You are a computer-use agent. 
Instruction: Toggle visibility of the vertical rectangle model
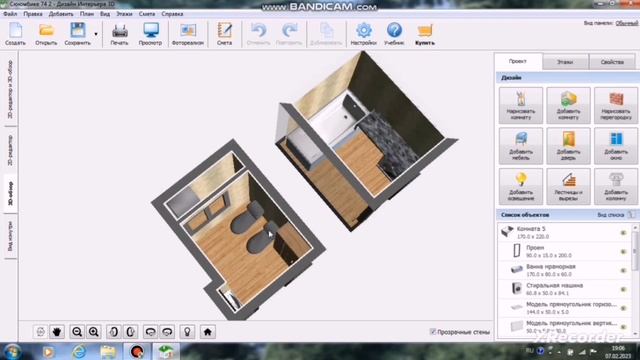point(623,327)
